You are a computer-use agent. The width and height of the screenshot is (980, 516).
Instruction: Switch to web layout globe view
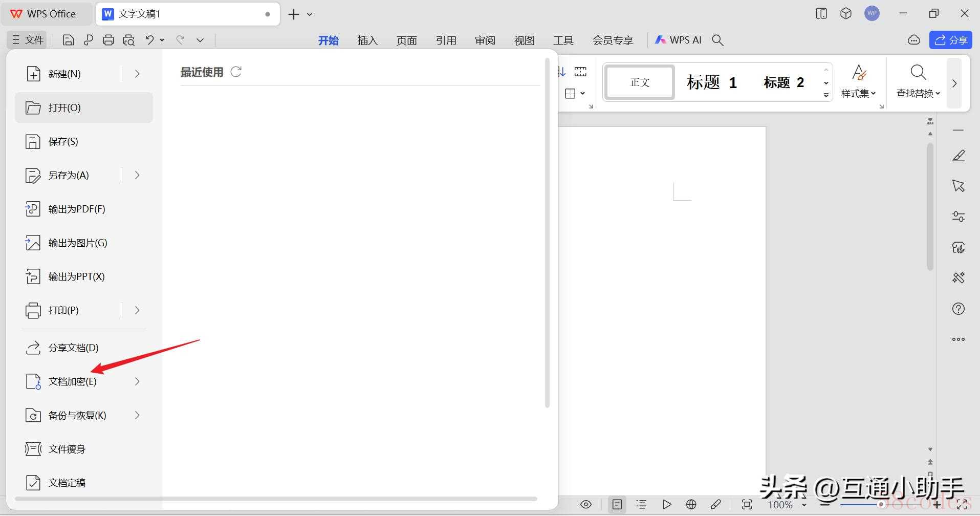691,505
